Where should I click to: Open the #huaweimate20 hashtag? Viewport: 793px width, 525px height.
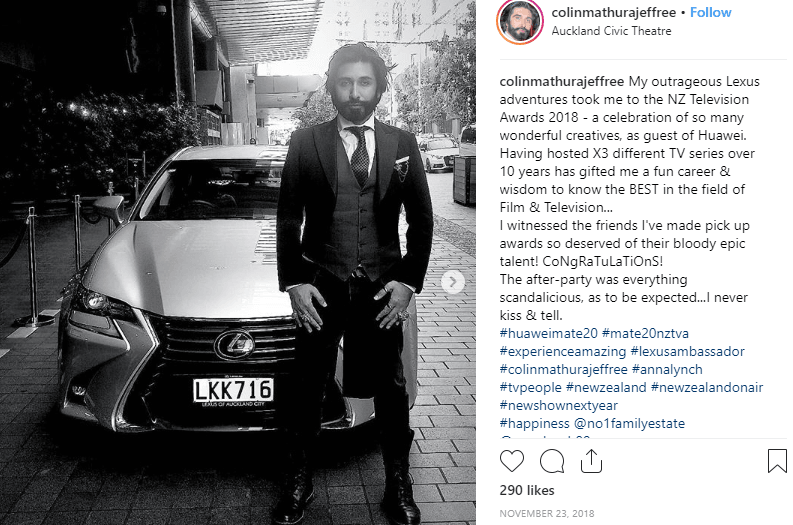point(549,333)
